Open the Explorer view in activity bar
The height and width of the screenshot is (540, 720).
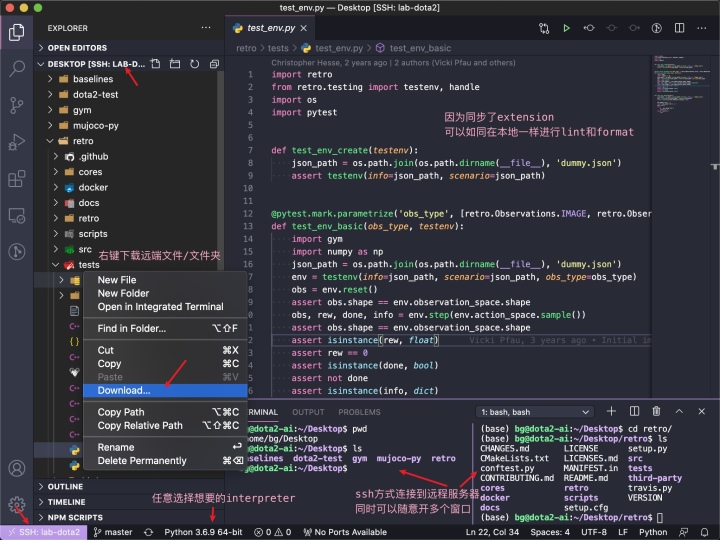click(x=17, y=32)
